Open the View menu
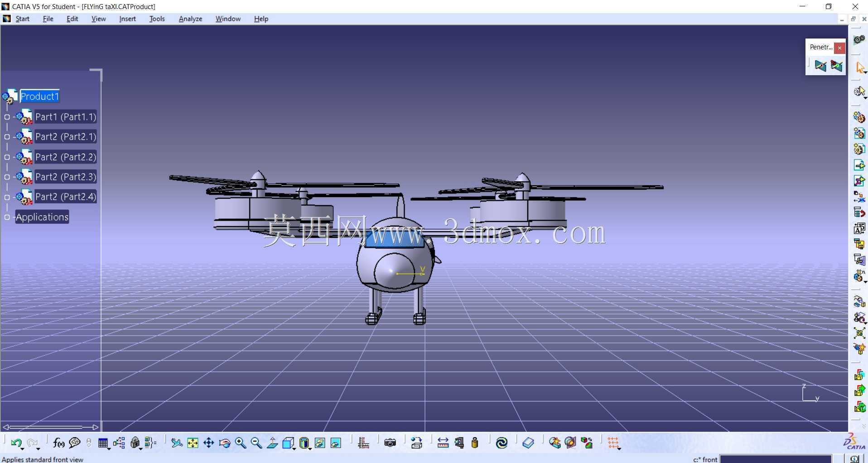Screen dimensions: 868x463 (98, 19)
